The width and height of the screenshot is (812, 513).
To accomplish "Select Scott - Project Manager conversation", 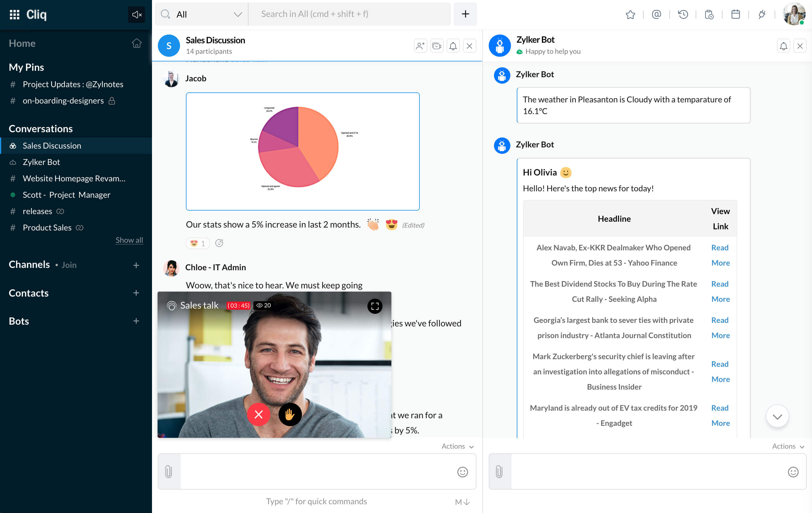I will tap(66, 195).
